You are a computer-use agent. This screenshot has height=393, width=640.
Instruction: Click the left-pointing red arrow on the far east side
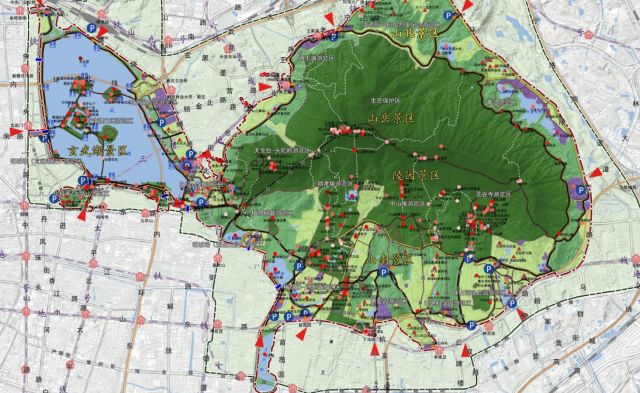coord(596,173)
